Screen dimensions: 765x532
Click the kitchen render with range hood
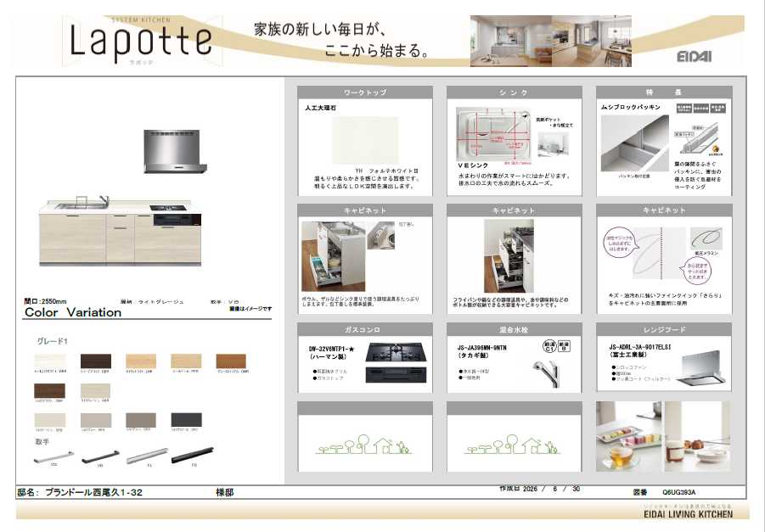[x=122, y=198]
